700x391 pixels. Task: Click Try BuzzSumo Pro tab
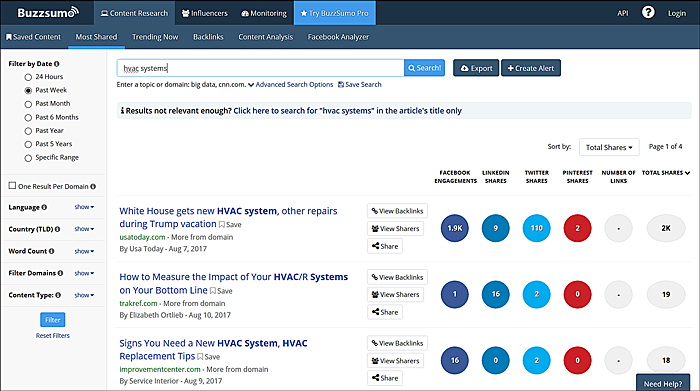pyautogui.click(x=334, y=13)
